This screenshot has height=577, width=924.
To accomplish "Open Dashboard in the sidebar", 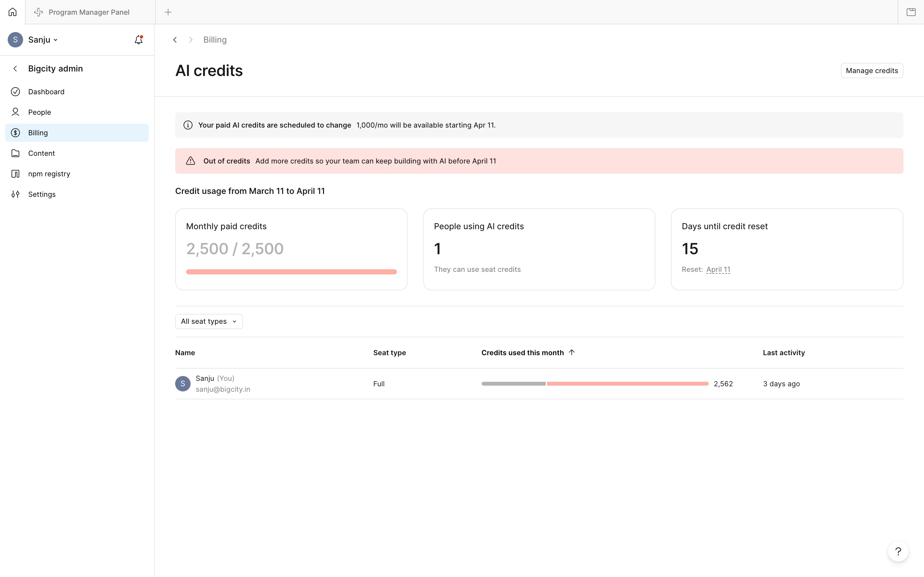I will [x=46, y=92].
